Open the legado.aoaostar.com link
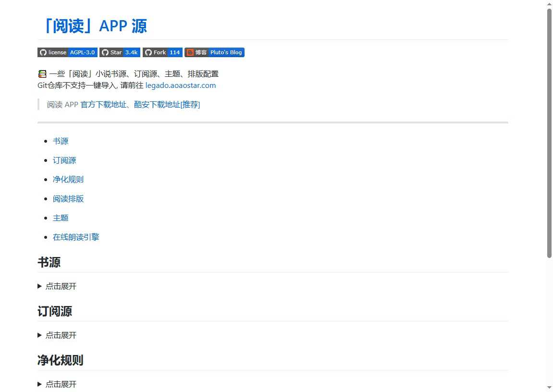This screenshot has width=553, height=392. [x=181, y=86]
